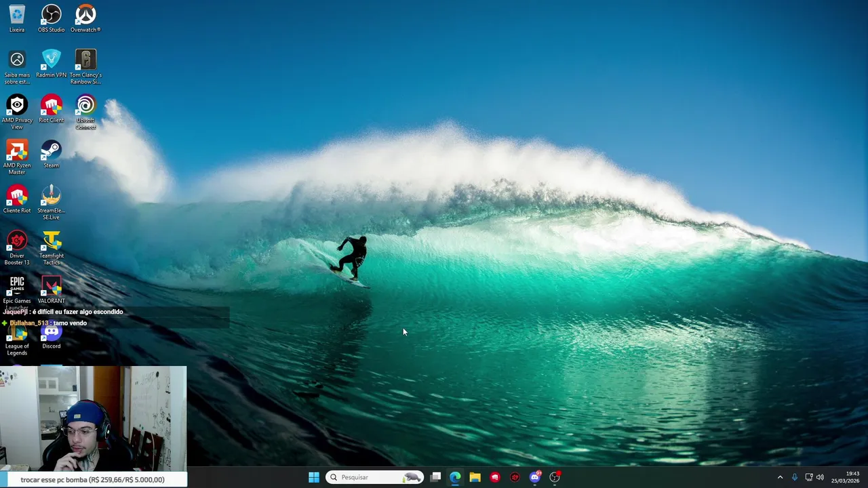Select Driver Booster 13 icon

coord(17,248)
